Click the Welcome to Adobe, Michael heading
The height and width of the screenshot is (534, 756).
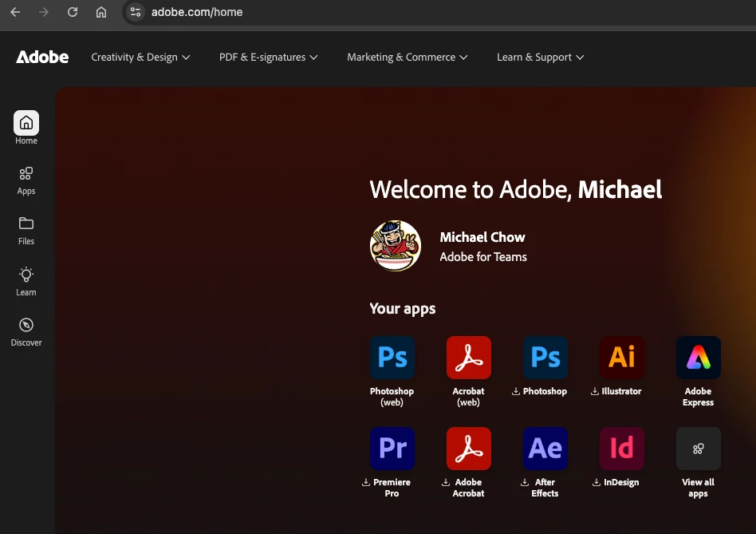point(515,189)
